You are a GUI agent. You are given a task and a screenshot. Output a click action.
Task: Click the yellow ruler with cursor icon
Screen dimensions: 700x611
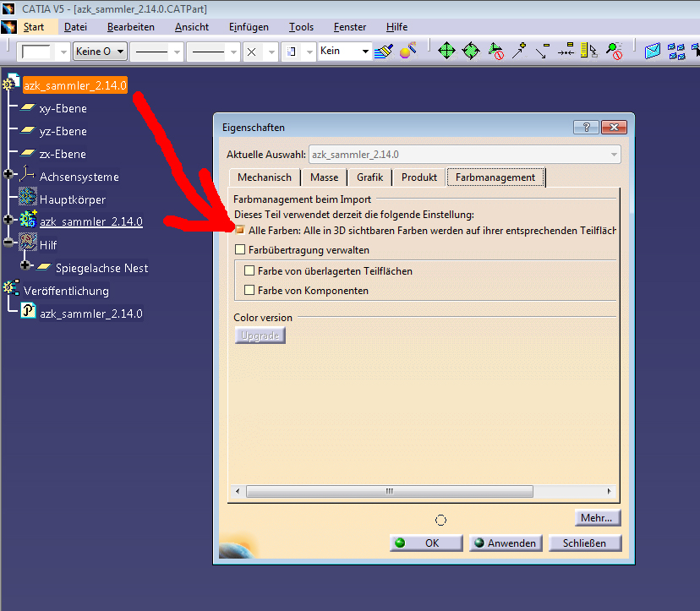click(x=589, y=51)
